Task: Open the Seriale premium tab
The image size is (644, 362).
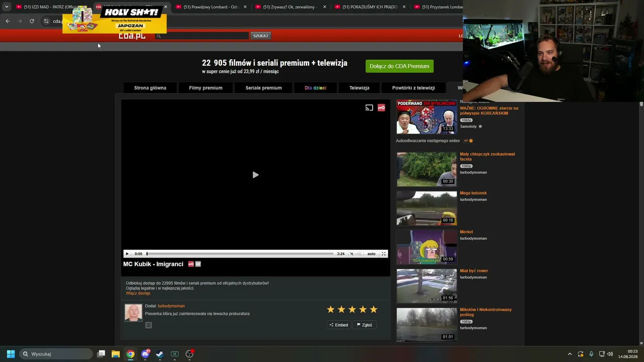Action: (x=264, y=88)
